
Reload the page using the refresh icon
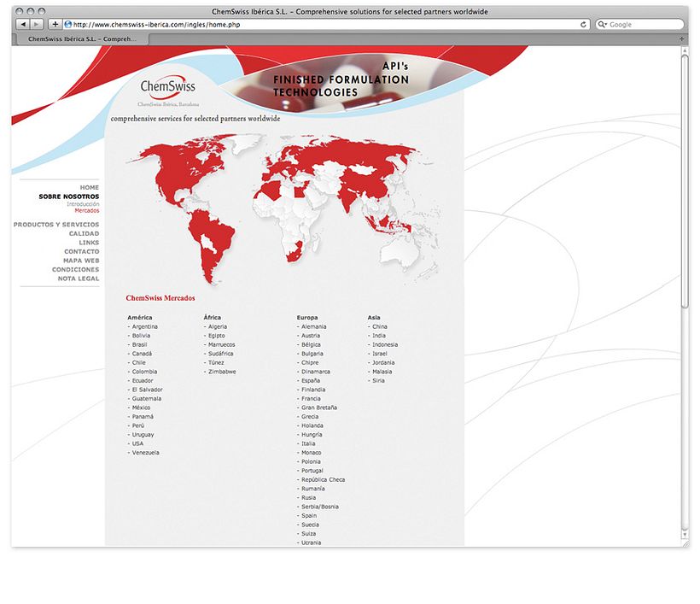pyautogui.click(x=583, y=25)
